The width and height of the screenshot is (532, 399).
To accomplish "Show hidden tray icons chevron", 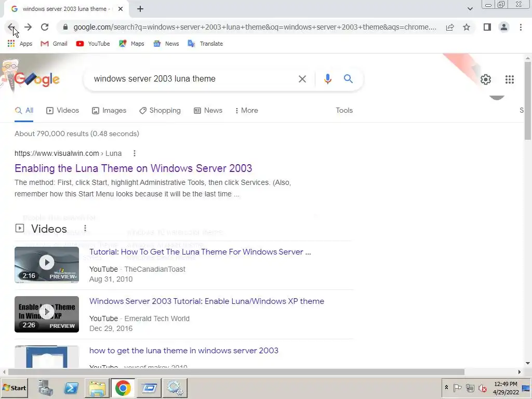I will 446,388.
